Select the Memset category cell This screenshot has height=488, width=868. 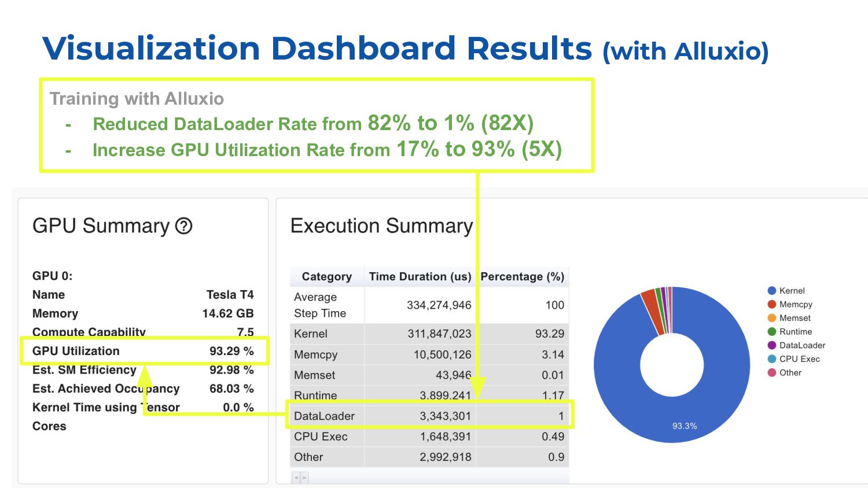pyautogui.click(x=327, y=375)
